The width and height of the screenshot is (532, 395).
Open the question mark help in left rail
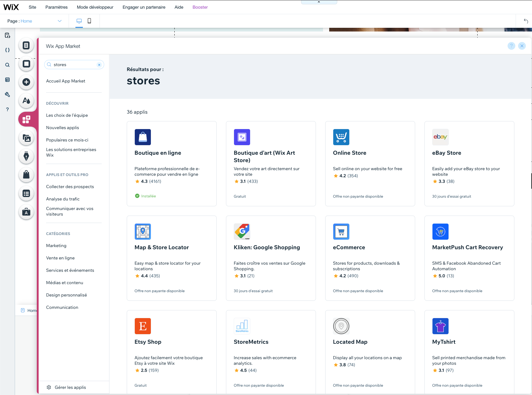[x=7, y=109]
